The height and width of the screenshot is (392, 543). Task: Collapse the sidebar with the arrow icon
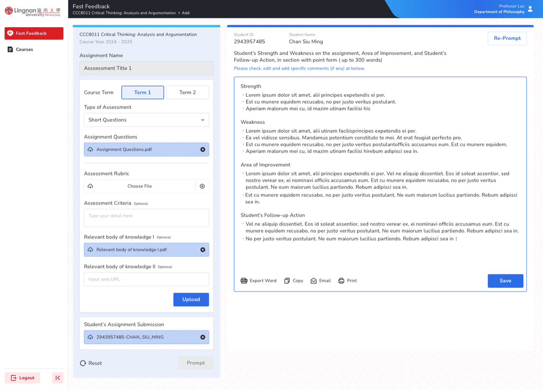58,378
